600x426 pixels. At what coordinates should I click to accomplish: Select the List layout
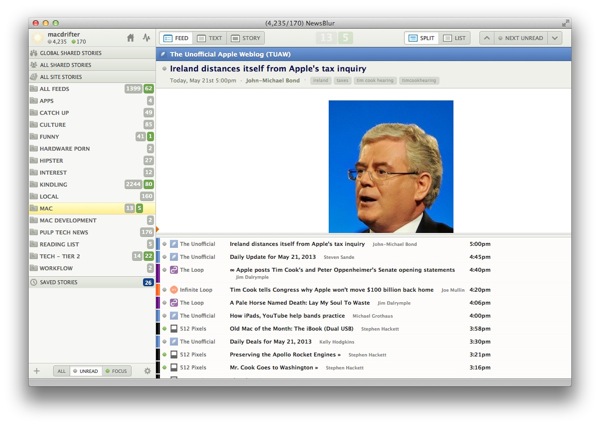(x=454, y=38)
